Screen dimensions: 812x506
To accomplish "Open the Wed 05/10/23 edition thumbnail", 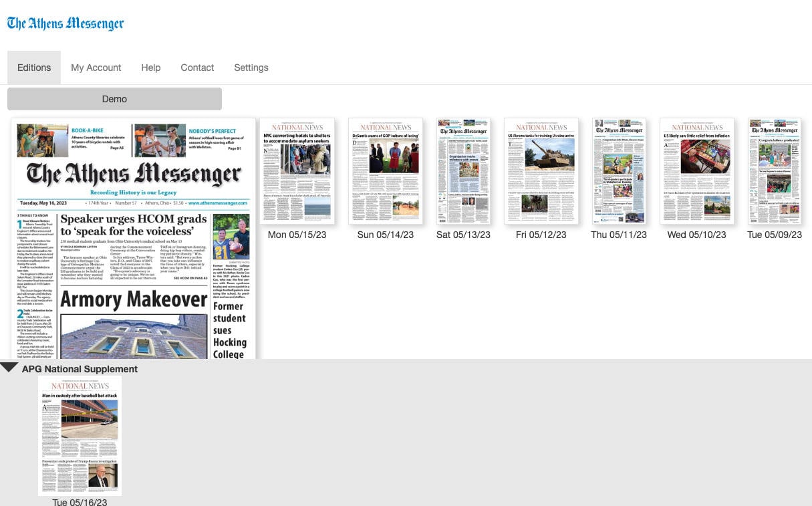I will point(696,171).
